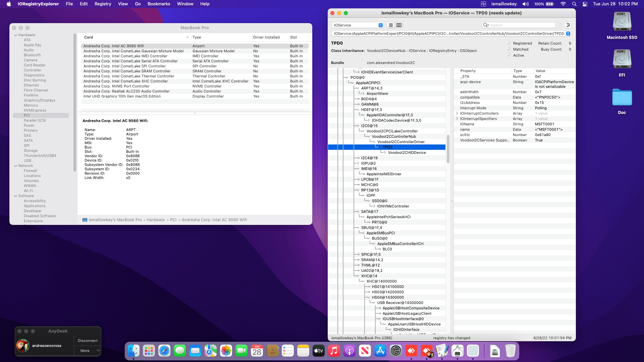Open the Help menu

click(x=205, y=4)
